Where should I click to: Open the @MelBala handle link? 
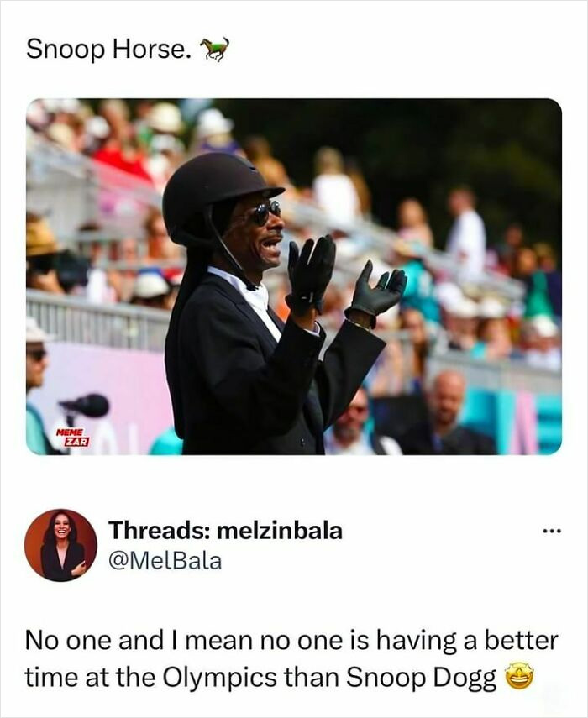165,561
